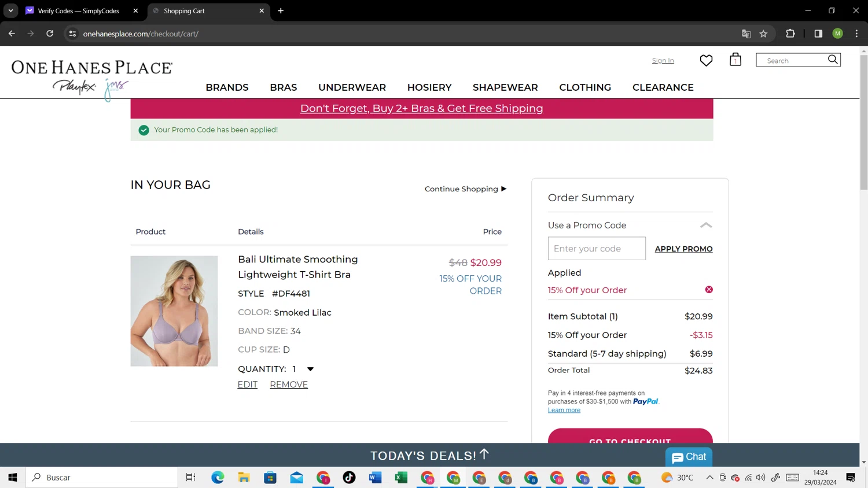868x488 pixels.
Task: Open the shopping bag icon
Action: (x=735, y=60)
